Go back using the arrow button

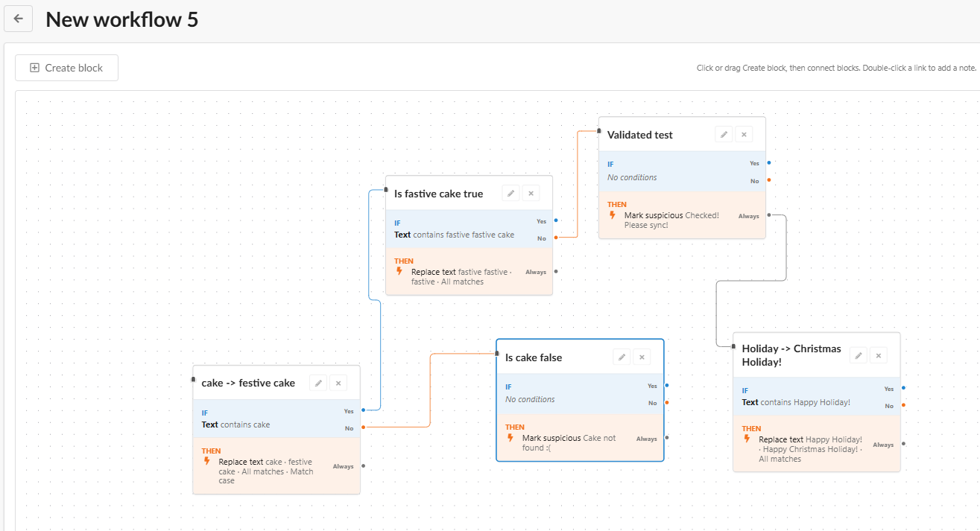point(18,19)
